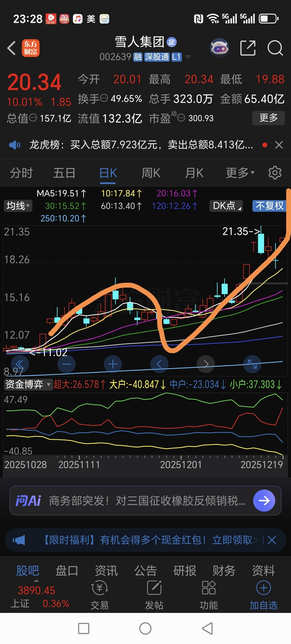Tap the speaker announcement icon
The height and width of the screenshot is (644, 291).
15,145
